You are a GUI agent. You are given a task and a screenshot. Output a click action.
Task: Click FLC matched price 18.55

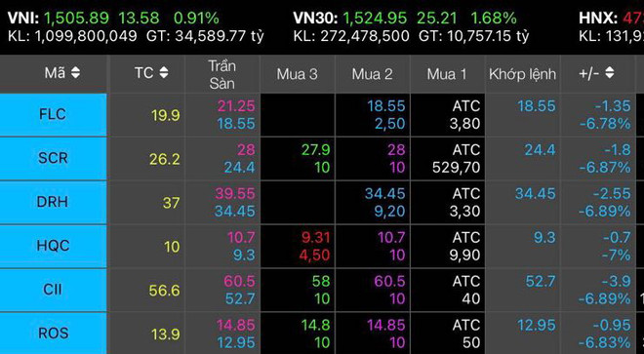pyautogui.click(x=537, y=106)
